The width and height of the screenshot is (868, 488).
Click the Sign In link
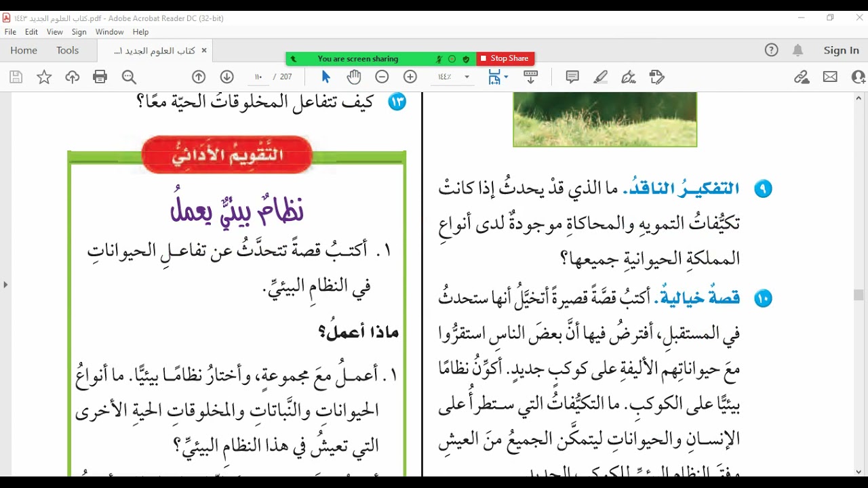tap(842, 50)
